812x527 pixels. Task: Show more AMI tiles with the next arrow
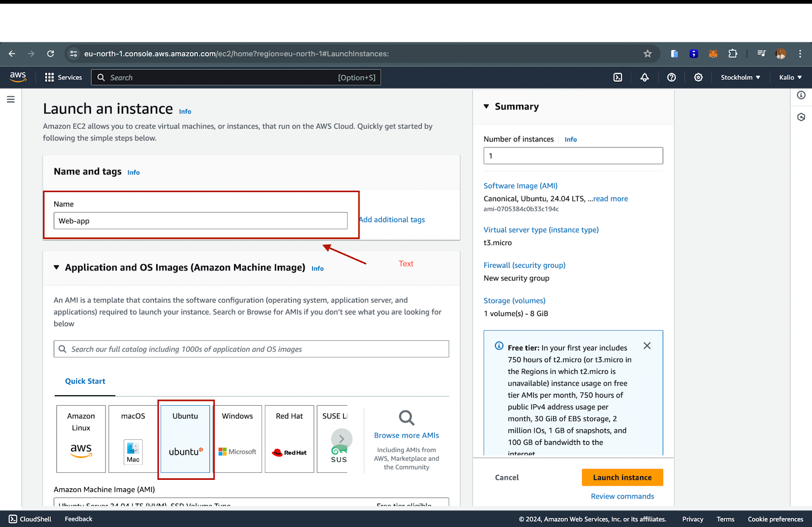coord(342,439)
